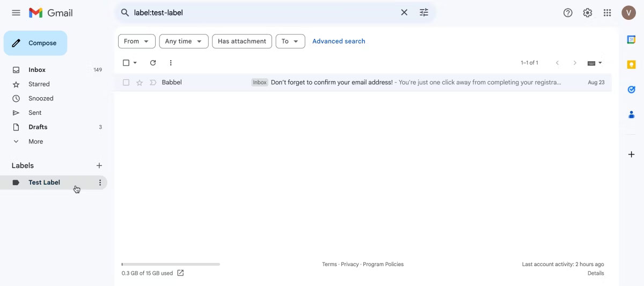Open the Google apps grid
This screenshot has width=644, height=286.
607,13
